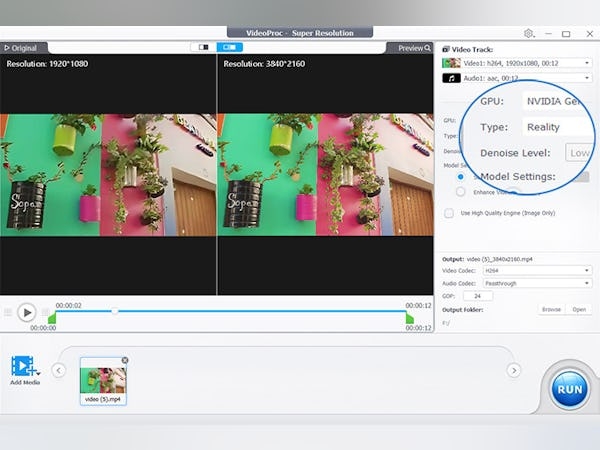Play the video preview
The height and width of the screenshot is (450, 600).
click(27, 313)
